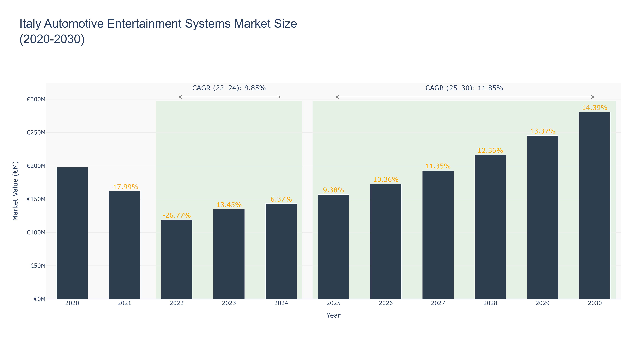Click the -26.77% growth label

pyautogui.click(x=177, y=215)
